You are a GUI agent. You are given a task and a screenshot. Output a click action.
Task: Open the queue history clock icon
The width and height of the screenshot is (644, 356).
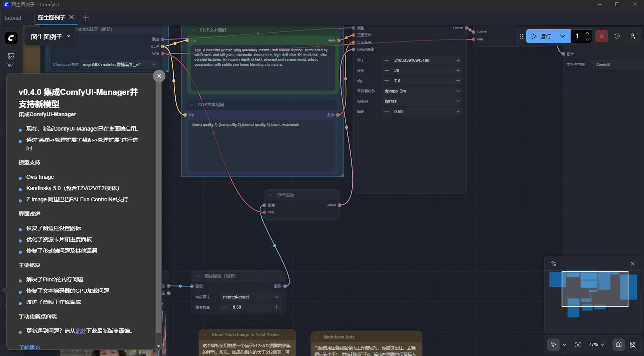(x=617, y=36)
